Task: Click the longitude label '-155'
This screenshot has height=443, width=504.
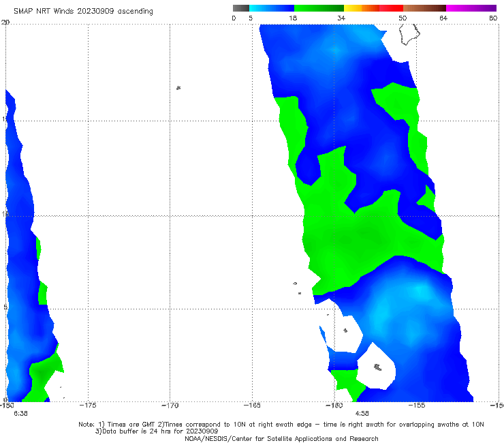Action: click(x=417, y=406)
